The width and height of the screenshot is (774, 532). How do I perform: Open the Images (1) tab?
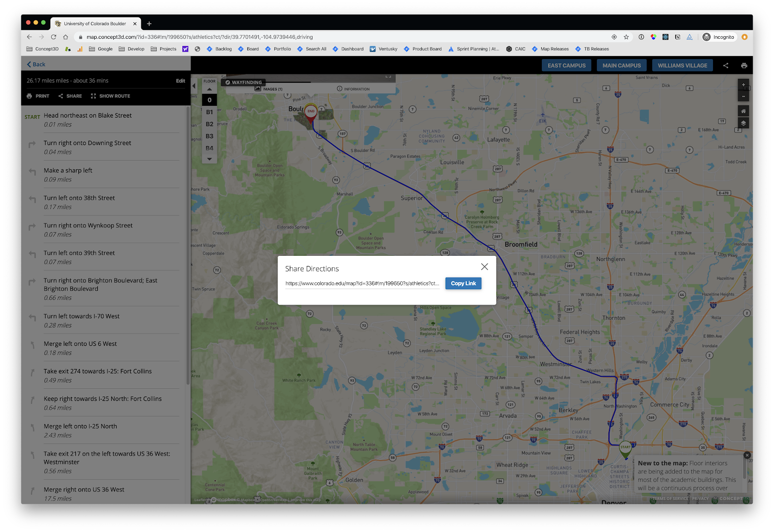[x=268, y=89]
